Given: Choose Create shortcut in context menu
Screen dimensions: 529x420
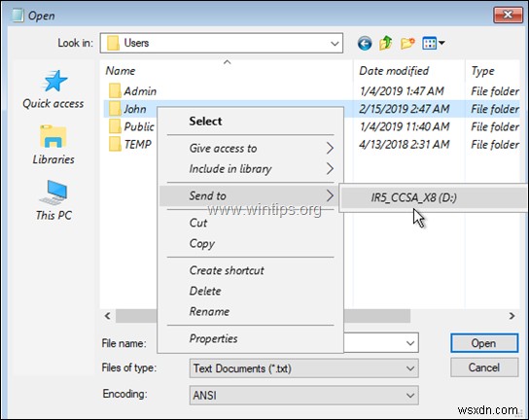Looking at the screenshot, I should tap(250, 270).
